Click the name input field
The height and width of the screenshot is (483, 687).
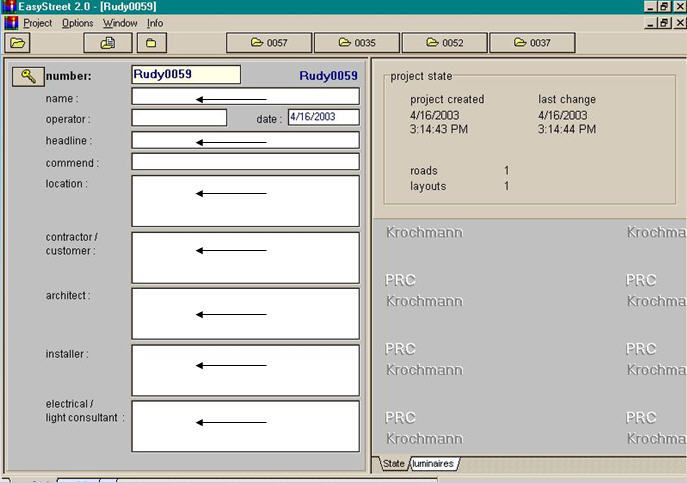coord(245,96)
